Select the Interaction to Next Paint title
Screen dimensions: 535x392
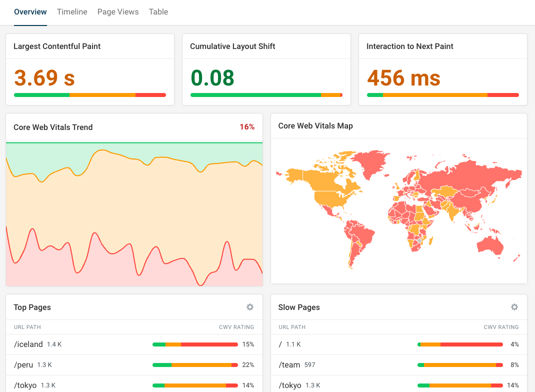pyautogui.click(x=410, y=46)
